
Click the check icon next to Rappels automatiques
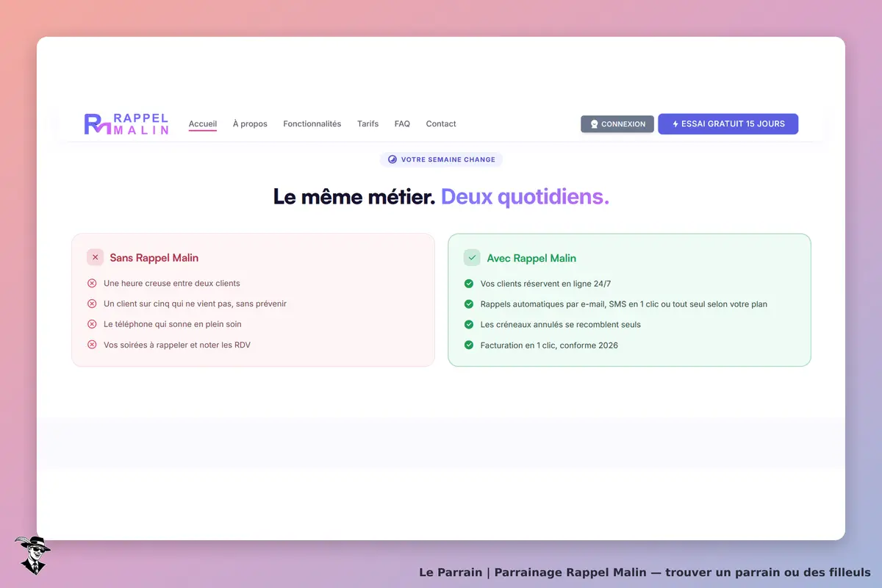point(469,304)
